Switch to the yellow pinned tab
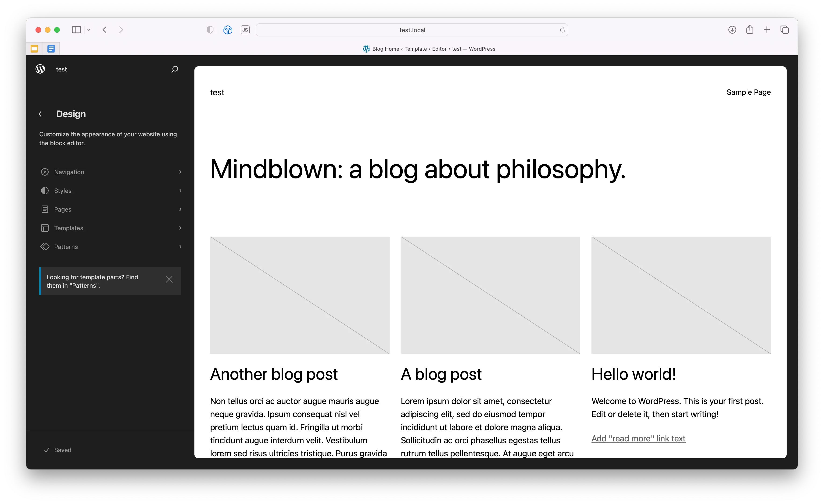Viewport: 824px width, 504px height. [34, 49]
